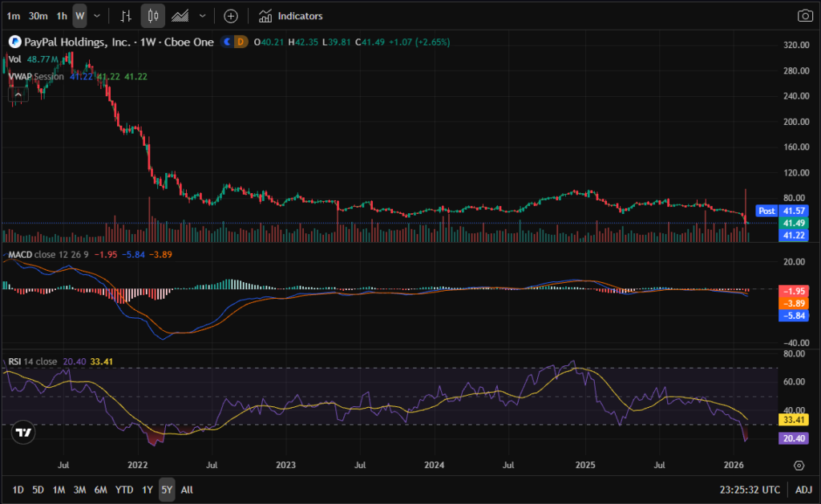
Task: Toggle the post-market session moon badge
Action: [228, 42]
